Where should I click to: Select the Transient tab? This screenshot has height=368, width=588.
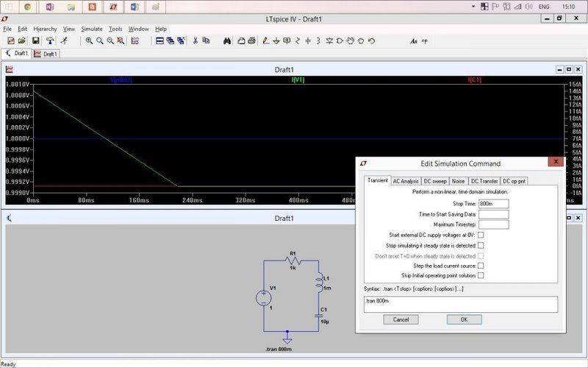click(x=378, y=180)
